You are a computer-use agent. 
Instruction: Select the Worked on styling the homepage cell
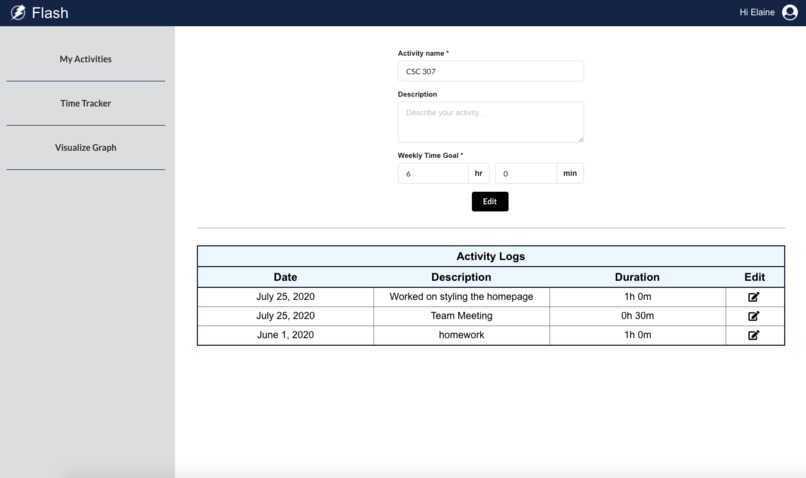point(461,297)
